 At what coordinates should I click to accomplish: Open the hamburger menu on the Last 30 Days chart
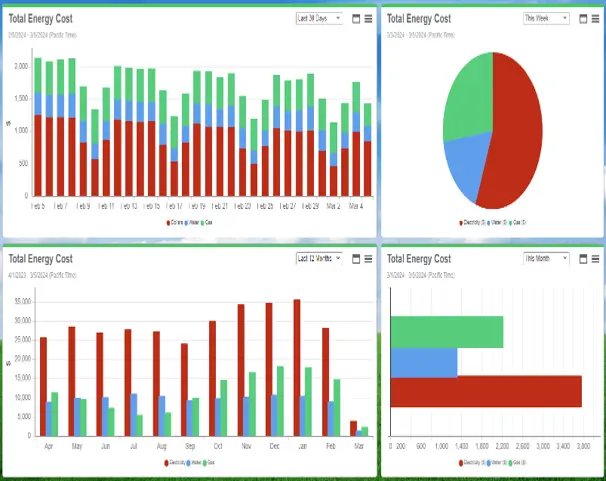point(368,18)
